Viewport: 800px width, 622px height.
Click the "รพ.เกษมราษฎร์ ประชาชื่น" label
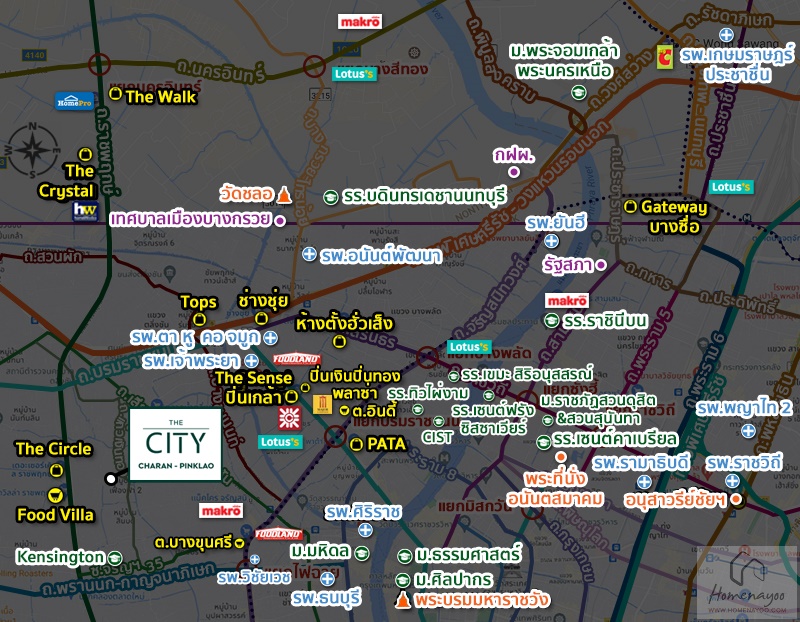point(737,64)
